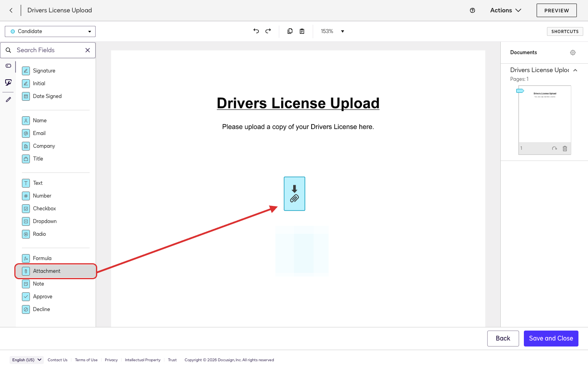Open the Candidate recipient dropdown
The height and width of the screenshot is (370, 588).
tap(50, 31)
